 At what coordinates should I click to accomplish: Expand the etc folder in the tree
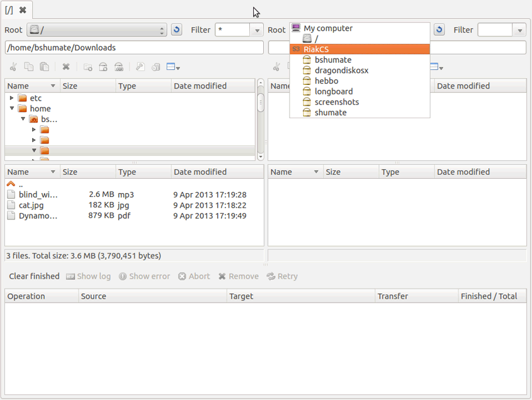click(11, 97)
